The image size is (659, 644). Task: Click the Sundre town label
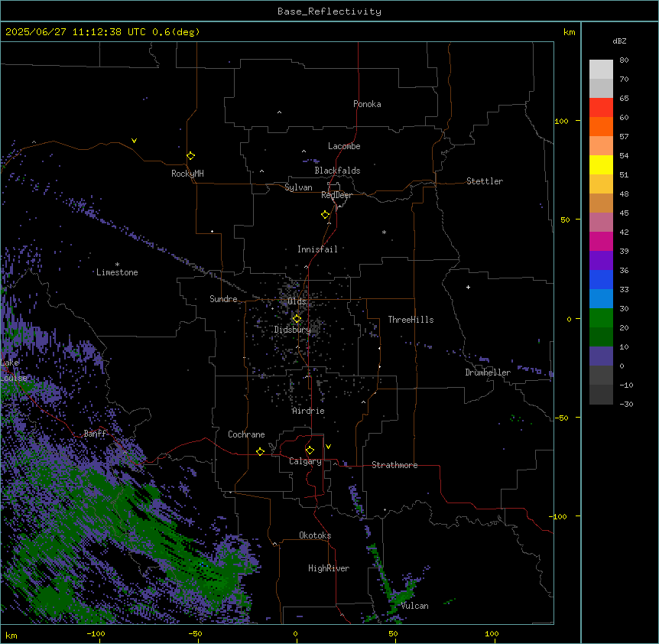pos(223,299)
